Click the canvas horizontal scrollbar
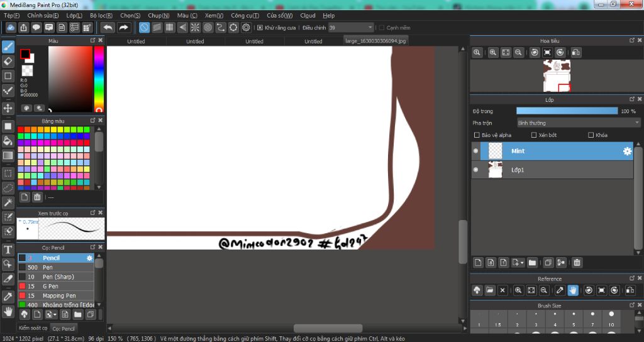Viewport: 644px width, 342px height. pyautogui.click(x=328, y=328)
